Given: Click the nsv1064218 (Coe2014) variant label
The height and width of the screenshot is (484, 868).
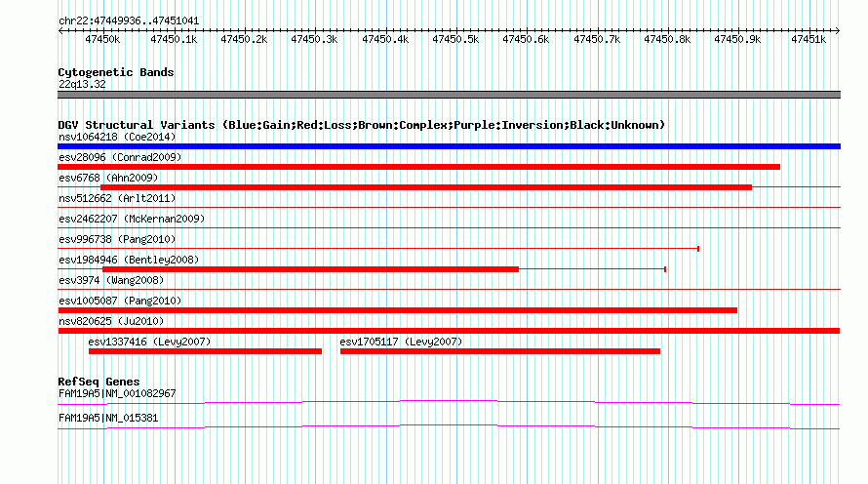Looking at the screenshot, I should pyautogui.click(x=117, y=137).
